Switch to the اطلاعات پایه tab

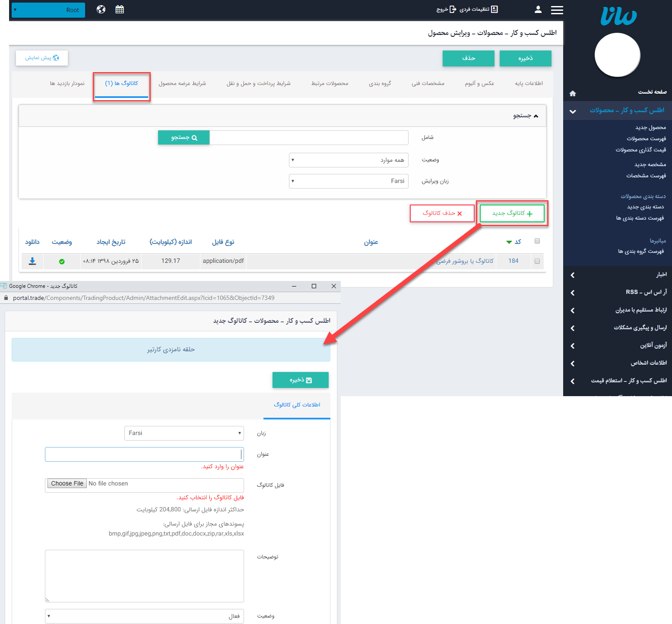point(529,84)
